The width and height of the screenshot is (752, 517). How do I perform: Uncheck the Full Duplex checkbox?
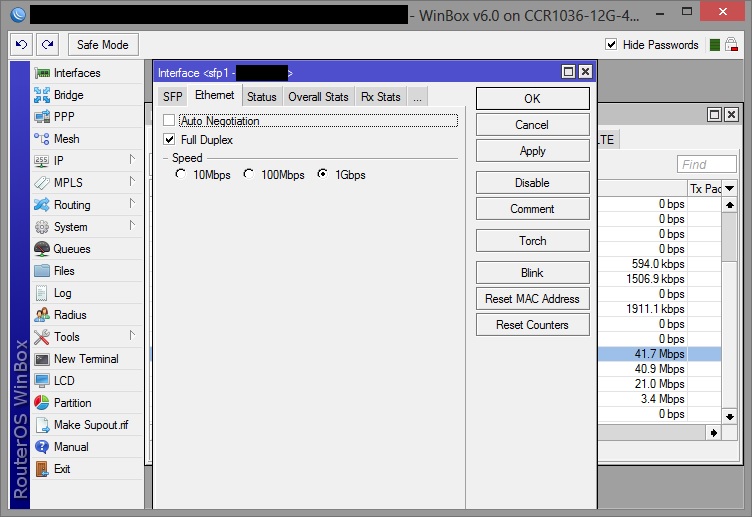169,140
